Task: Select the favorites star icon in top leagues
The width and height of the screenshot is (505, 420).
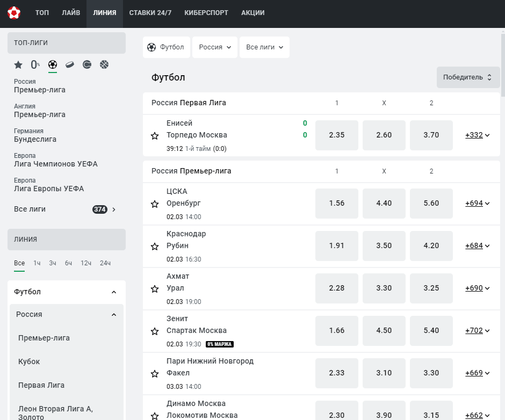Action: click(x=18, y=65)
